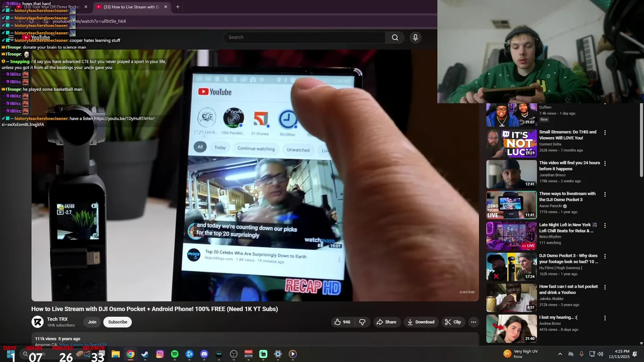Open a new browser tab
Image resolution: width=644 pixels, height=362 pixels.
(x=178, y=7)
